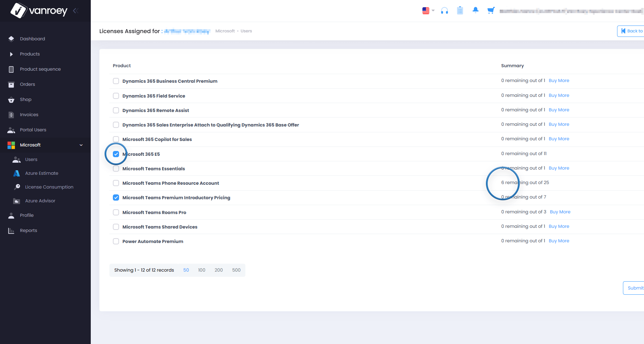The height and width of the screenshot is (344, 644).
Task: Click the Azure Advisor folder icon
Action: (x=16, y=201)
